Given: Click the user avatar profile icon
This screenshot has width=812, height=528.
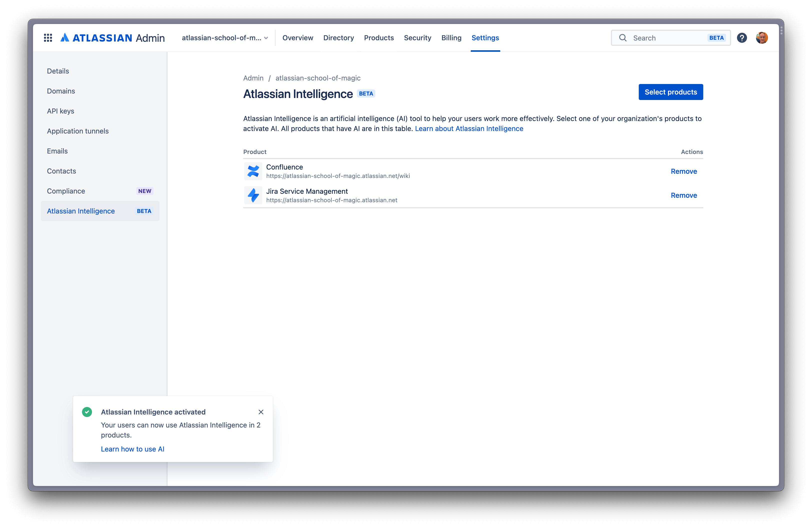Looking at the screenshot, I should coord(762,37).
